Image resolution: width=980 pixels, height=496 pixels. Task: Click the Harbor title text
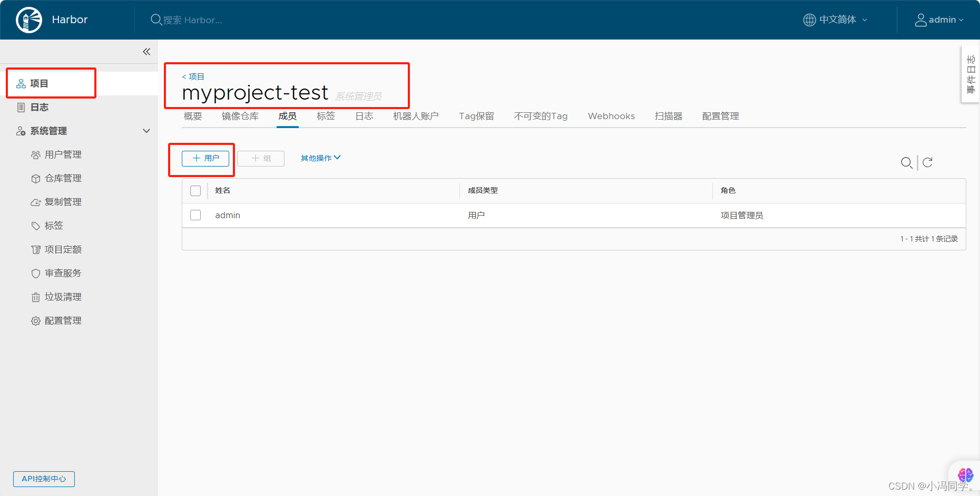tap(70, 20)
